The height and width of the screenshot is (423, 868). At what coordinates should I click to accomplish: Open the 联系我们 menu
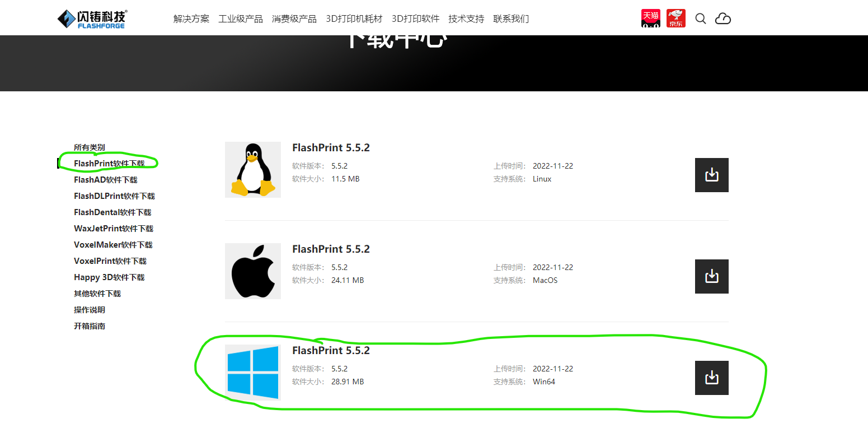[511, 18]
